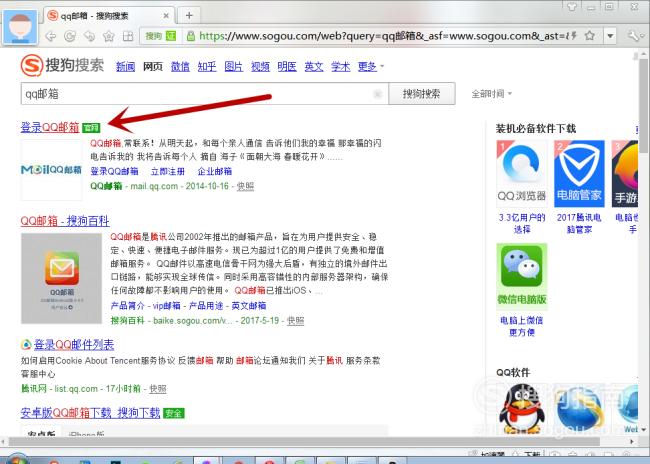This screenshot has width=650, height=464.
Task: Reload the page with refresh icon
Action: click(70, 36)
